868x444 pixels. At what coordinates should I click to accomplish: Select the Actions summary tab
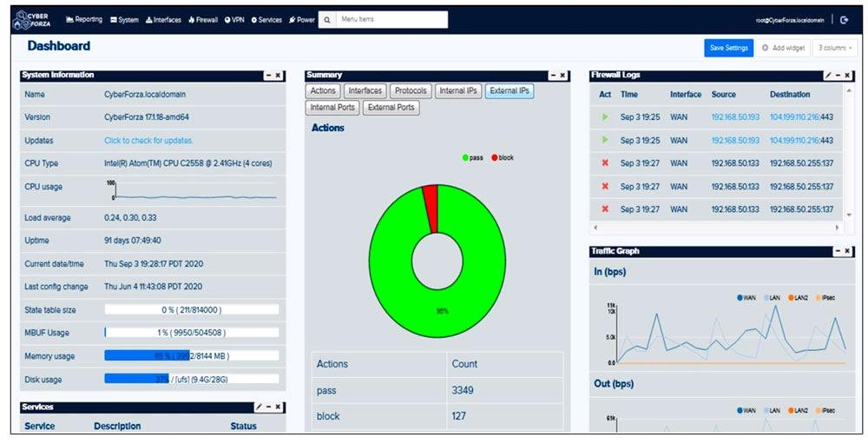point(323,91)
